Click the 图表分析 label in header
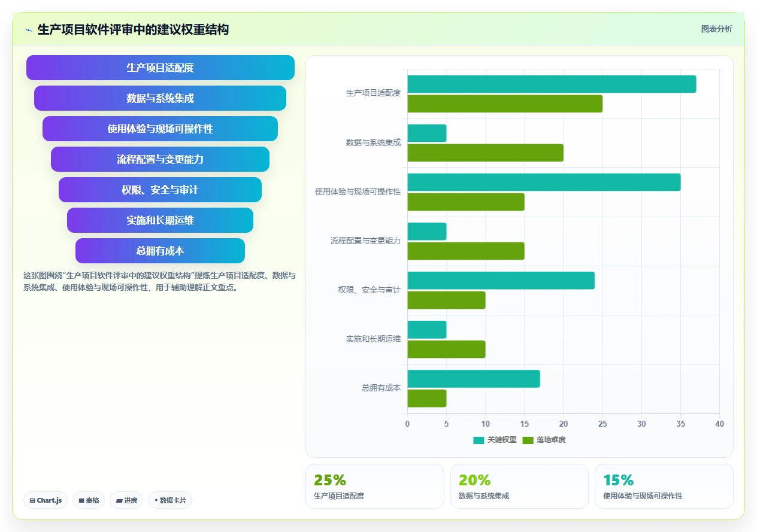The width and height of the screenshot is (757, 532). [x=716, y=29]
